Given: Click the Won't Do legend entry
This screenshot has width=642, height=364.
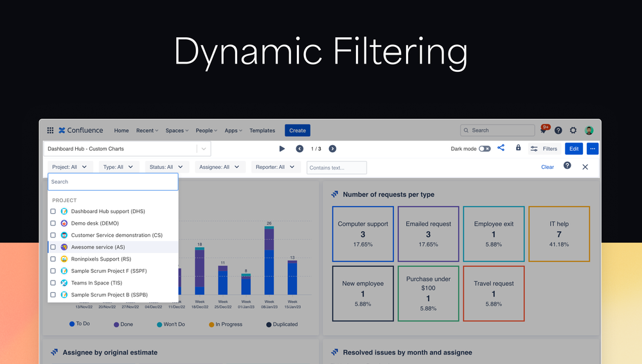Looking at the screenshot, I should click(x=171, y=324).
